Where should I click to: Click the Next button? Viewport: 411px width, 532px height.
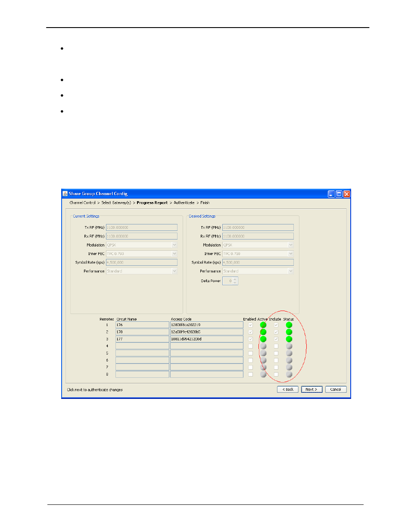pyautogui.click(x=312, y=389)
